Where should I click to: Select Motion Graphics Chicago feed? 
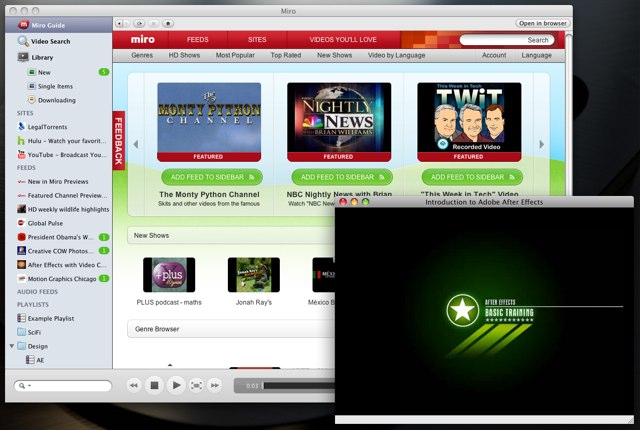pyautogui.click(x=58, y=279)
